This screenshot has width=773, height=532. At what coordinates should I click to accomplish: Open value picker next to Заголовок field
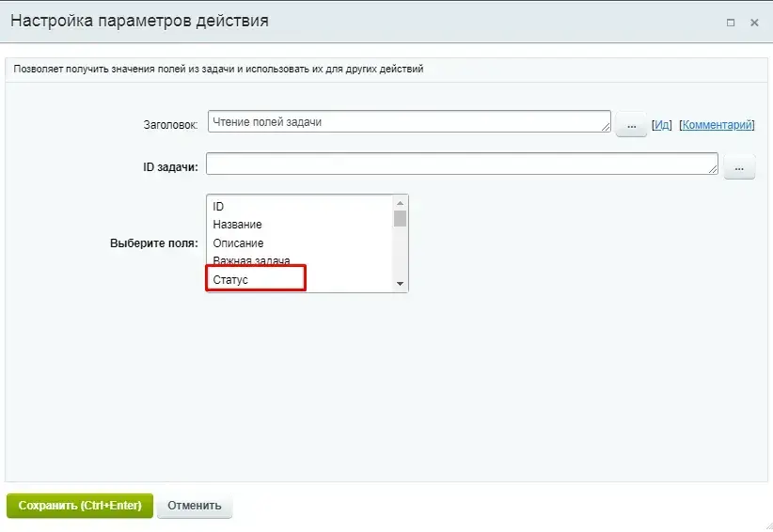coord(631,125)
